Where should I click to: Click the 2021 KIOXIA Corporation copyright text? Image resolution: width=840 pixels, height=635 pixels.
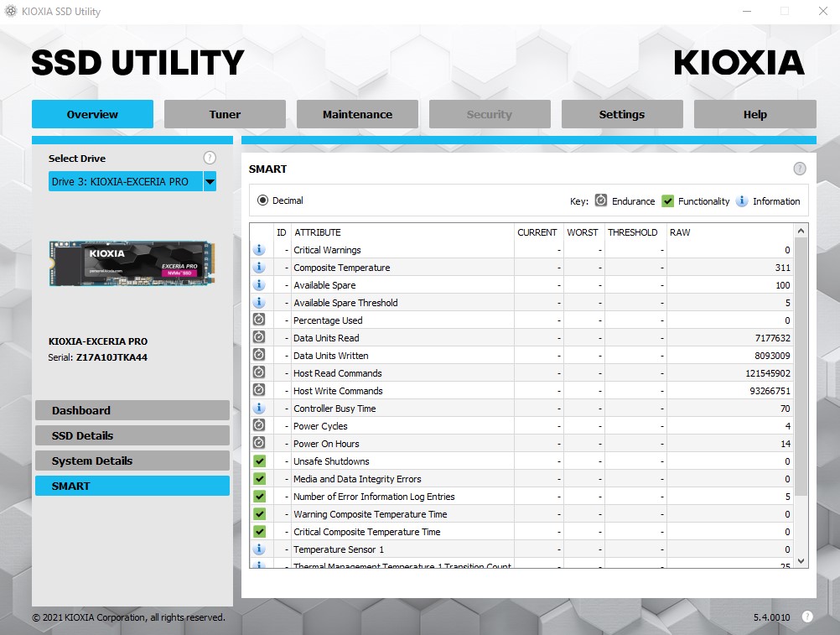point(128,617)
